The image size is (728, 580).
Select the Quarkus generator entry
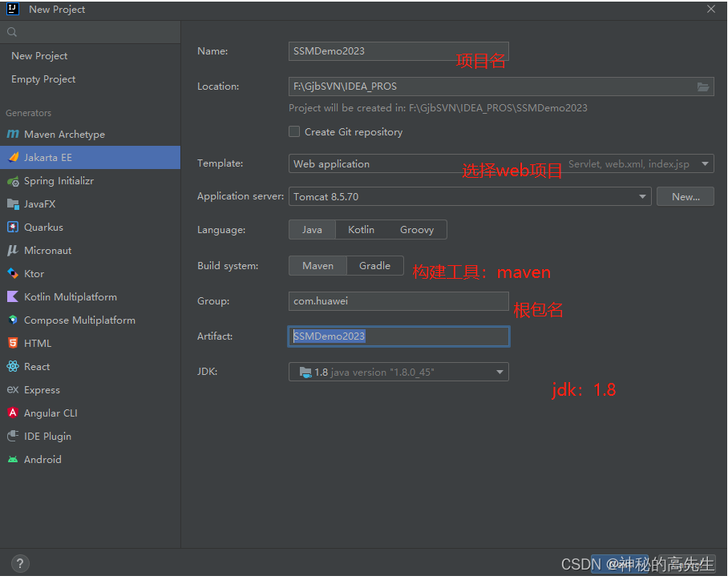90,228
